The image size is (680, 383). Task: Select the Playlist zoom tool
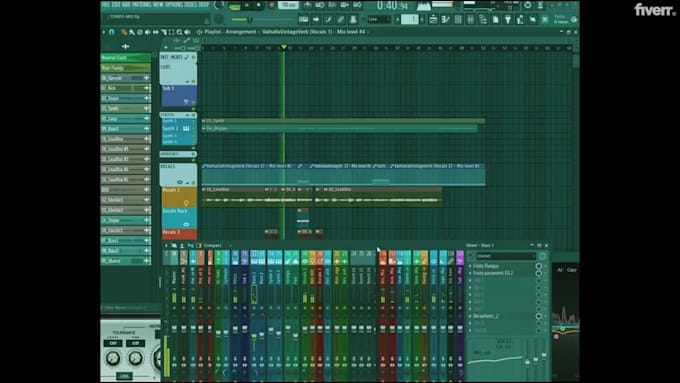coord(179,32)
